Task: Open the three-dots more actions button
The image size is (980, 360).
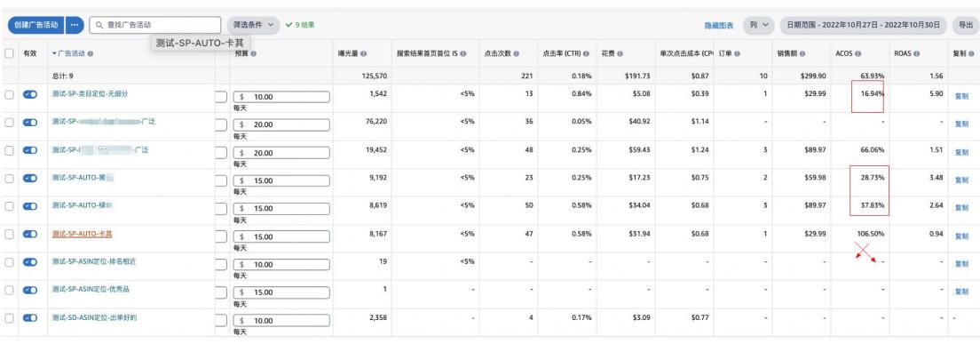Action: point(75,25)
